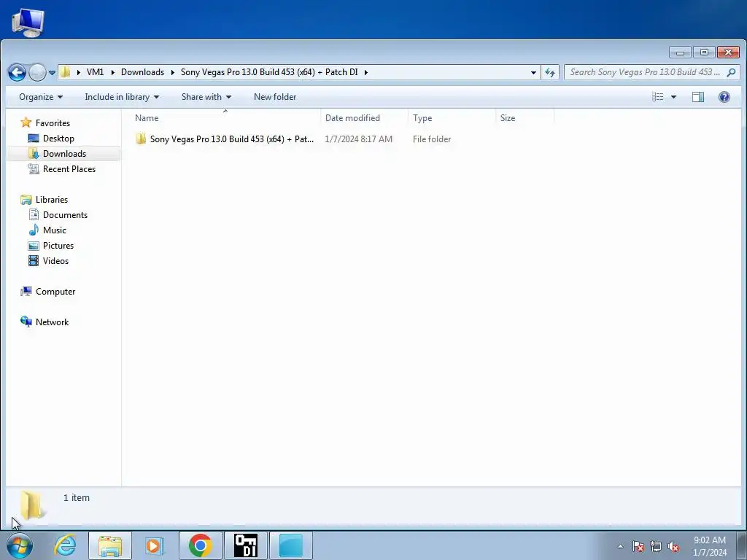Open the clock showing 9:02 AM

pos(709,545)
